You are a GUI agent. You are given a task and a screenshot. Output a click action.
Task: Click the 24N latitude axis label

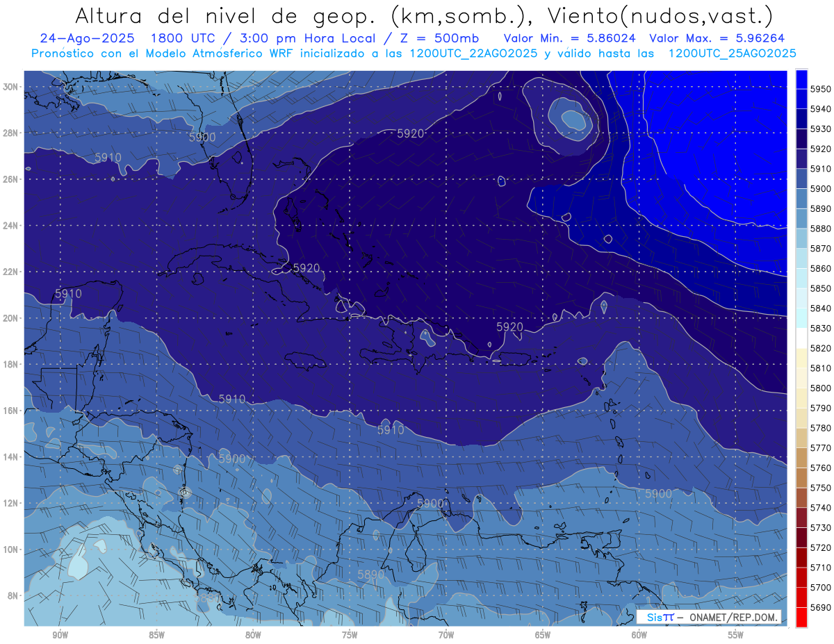click(x=10, y=225)
